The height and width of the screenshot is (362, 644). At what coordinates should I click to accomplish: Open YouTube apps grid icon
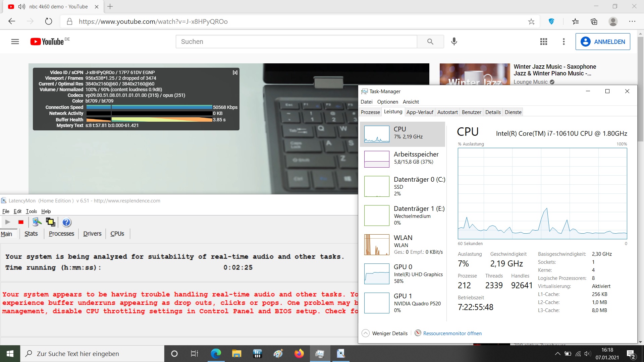pyautogui.click(x=544, y=42)
